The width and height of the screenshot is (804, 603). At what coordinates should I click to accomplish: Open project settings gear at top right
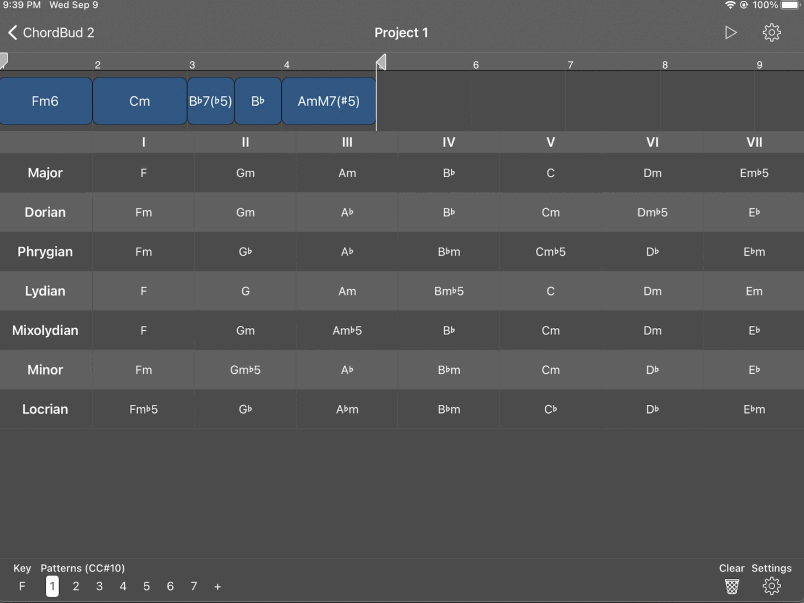(x=771, y=33)
